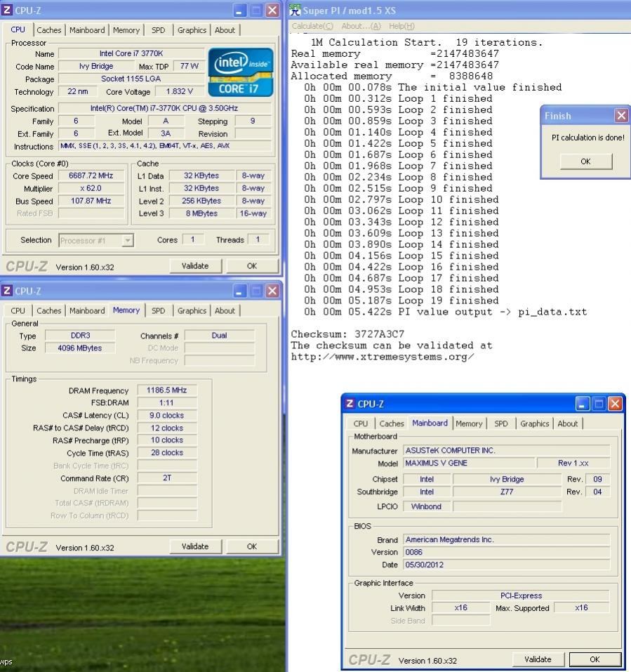Open the About...(A) menu in Super PI
Viewport: 631px width, 672px height.
point(361,26)
